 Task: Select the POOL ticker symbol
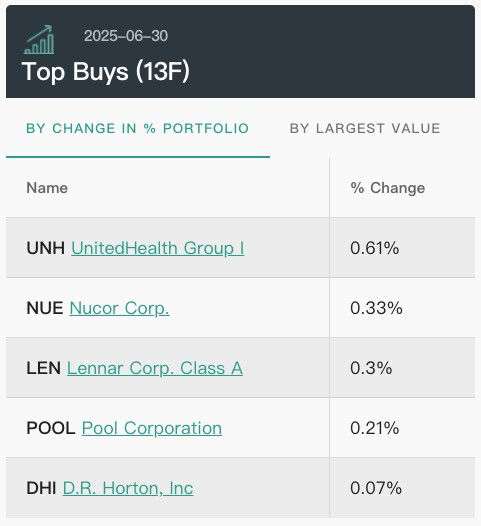point(51,428)
